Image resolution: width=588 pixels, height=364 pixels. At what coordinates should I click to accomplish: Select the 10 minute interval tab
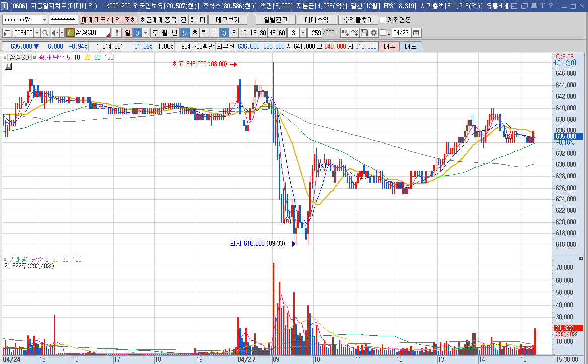243,33
